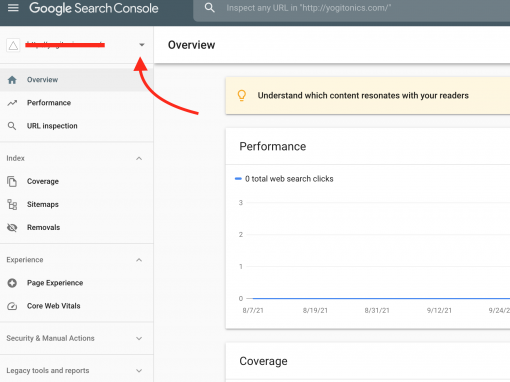The width and height of the screenshot is (510, 382).
Task: Open the property selector dropdown arrow
Action: [x=142, y=45]
